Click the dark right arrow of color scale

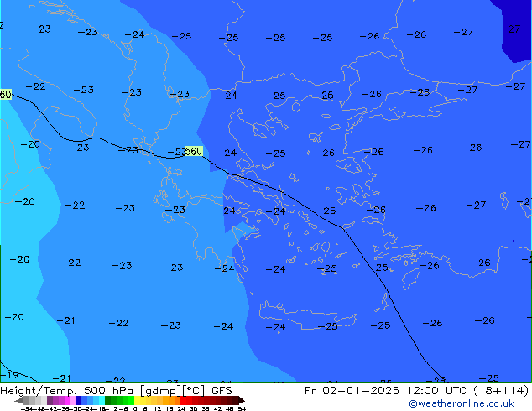(x=242, y=400)
